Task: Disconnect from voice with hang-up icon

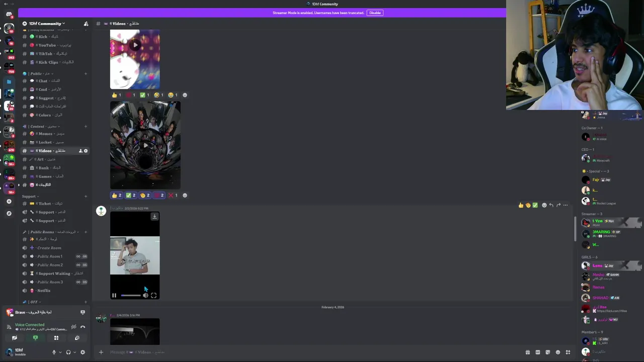Action: pos(83,327)
